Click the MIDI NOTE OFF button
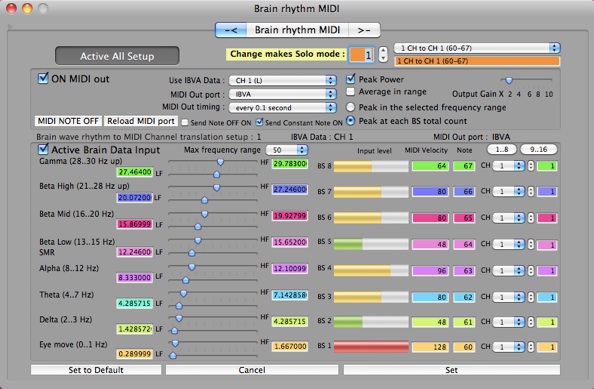 [x=68, y=121]
